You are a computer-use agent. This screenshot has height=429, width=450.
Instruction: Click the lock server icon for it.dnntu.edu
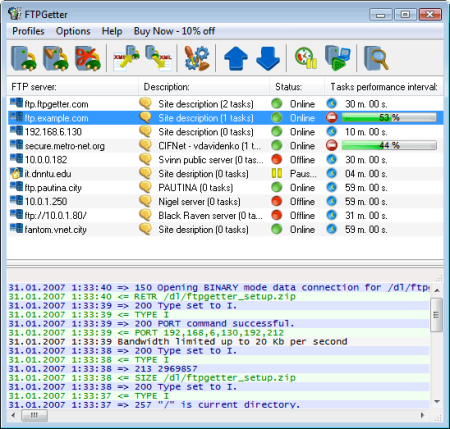(16, 173)
